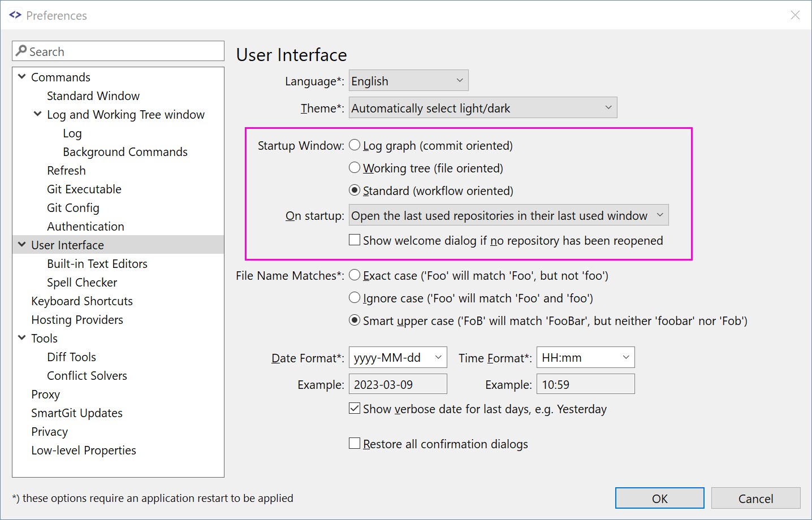Click the Cancel button
The width and height of the screenshot is (812, 520).
[756, 498]
